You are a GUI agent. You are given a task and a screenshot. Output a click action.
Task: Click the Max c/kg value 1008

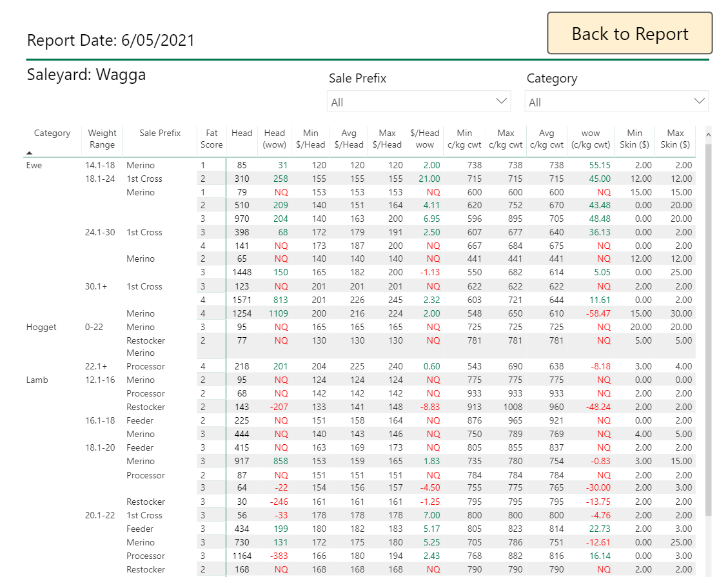[x=513, y=407]
